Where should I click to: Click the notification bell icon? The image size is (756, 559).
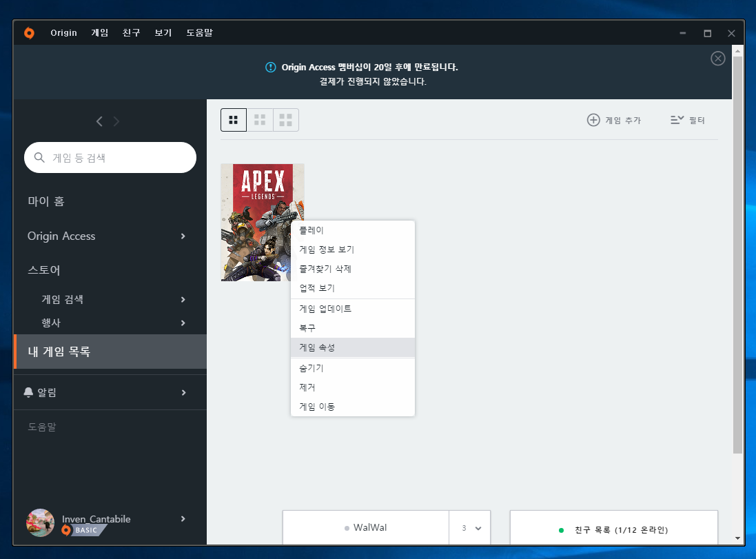[x=28, y=392]
